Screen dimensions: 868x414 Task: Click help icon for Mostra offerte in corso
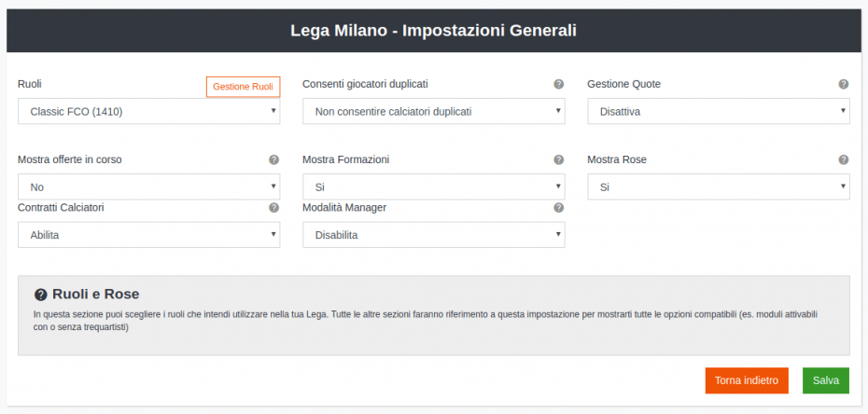[273, 159]
